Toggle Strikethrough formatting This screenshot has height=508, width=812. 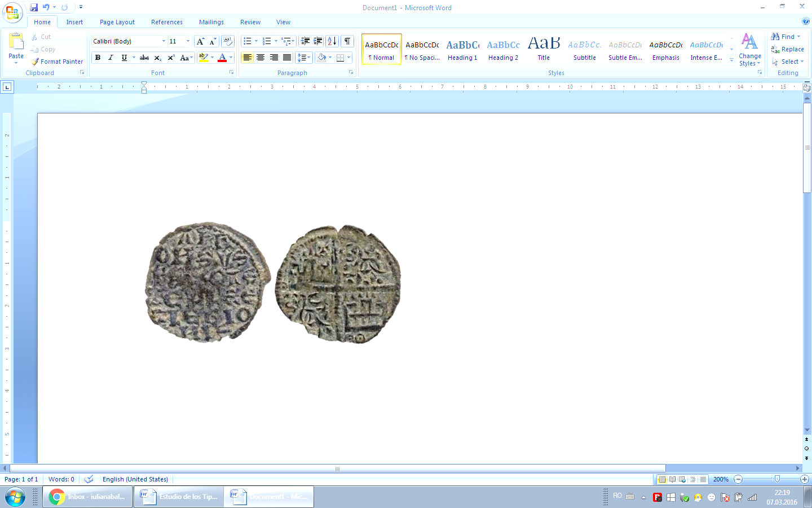[x=144, y=58]
